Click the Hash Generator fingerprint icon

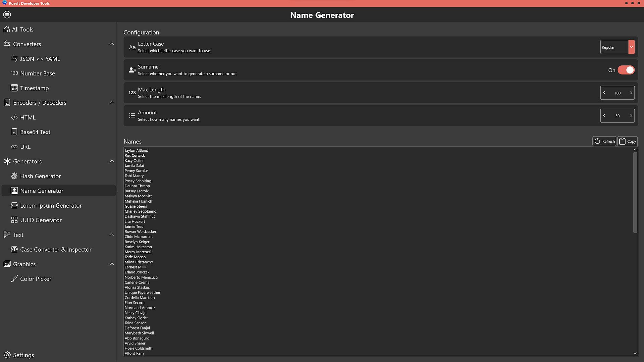pyautogui.click(x=14, y=176)
